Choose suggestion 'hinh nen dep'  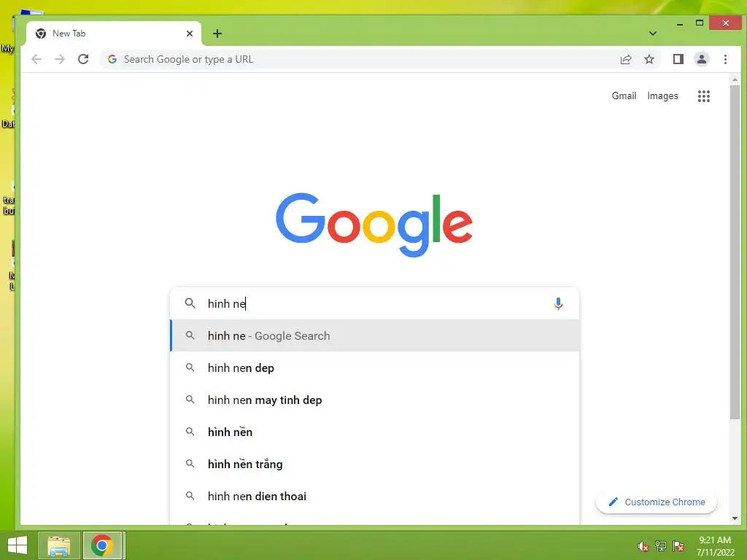[374, 367]
